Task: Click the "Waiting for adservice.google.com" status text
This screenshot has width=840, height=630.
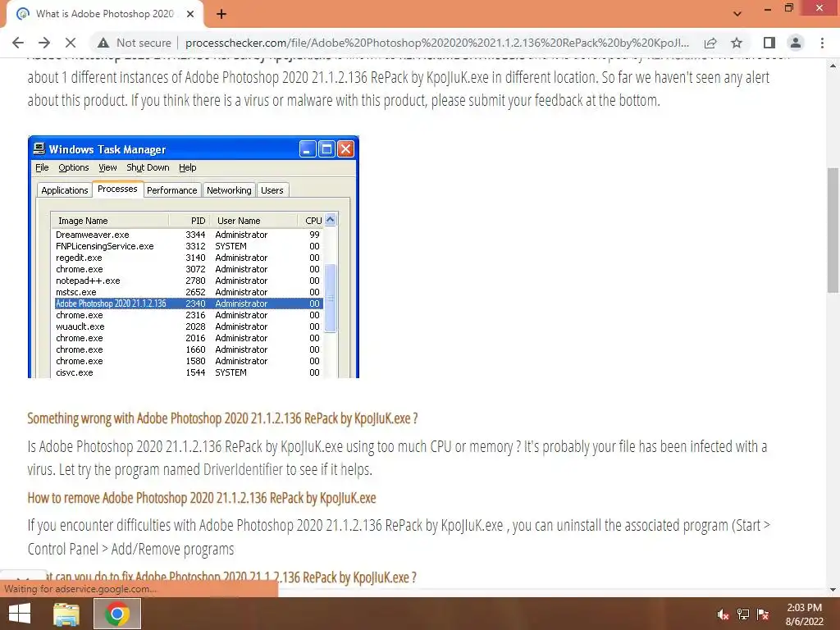Action: 80,589
